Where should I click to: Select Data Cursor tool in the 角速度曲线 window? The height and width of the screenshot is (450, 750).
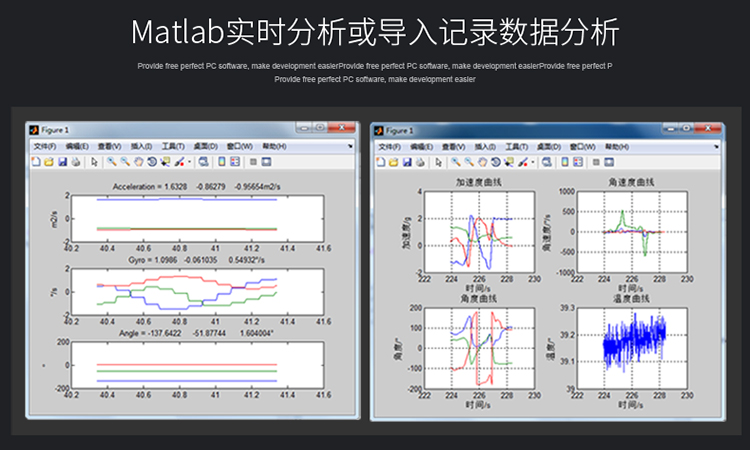pyautogui.click(x=508, y=160)
